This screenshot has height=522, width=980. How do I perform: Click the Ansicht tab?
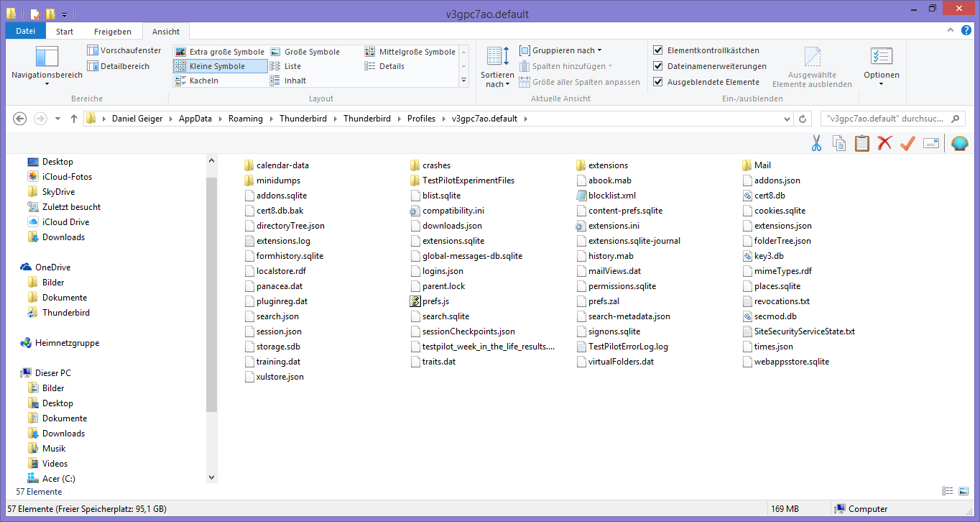pyautogui.click(x=166, y=32)
